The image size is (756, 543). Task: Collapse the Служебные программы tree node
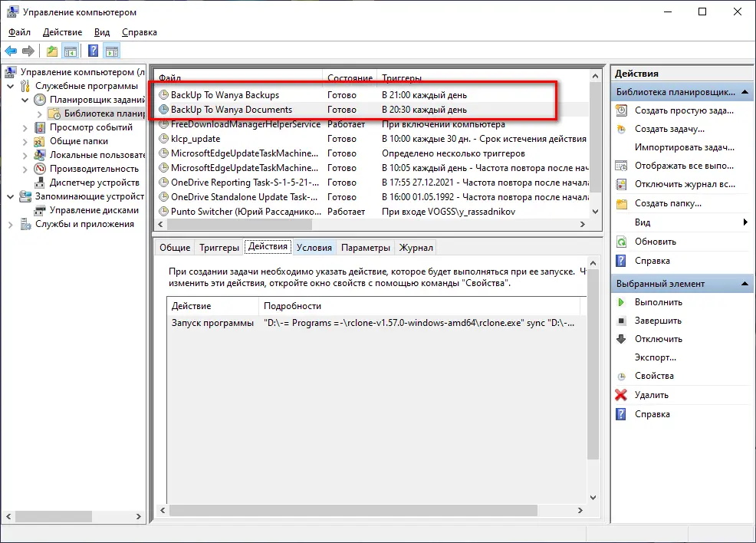click(11, 86)
